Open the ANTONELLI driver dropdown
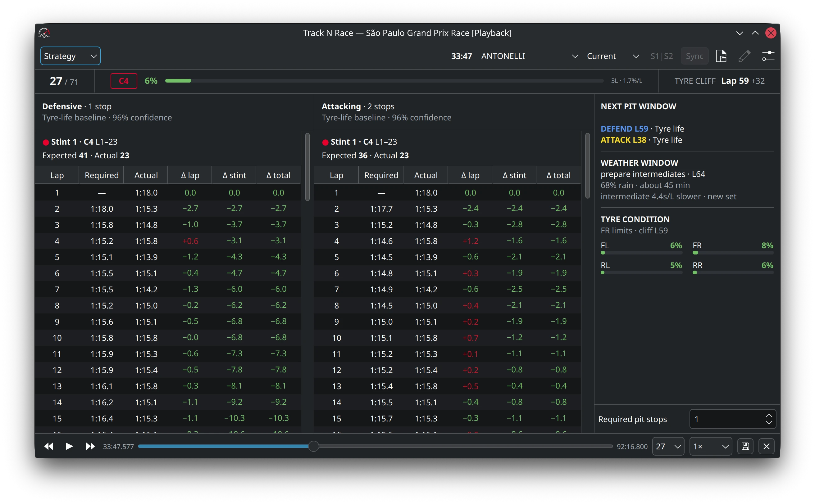Screen dimensions: 815x504 pyautogui.click(x=529, y=56)
